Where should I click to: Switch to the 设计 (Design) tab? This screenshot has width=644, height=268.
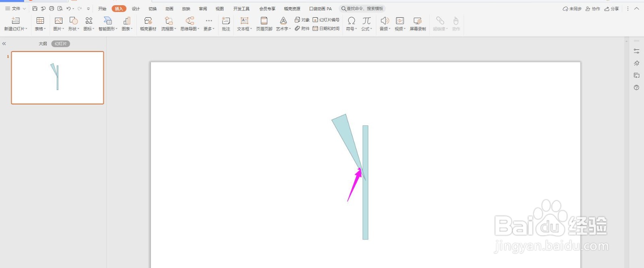point(136,8)
